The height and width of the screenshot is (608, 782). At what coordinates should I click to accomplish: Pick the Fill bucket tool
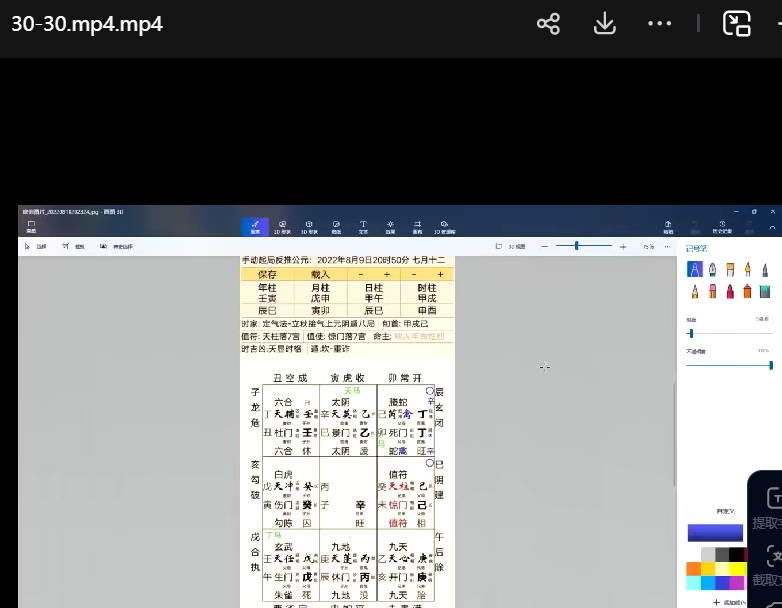coord(764,292)
